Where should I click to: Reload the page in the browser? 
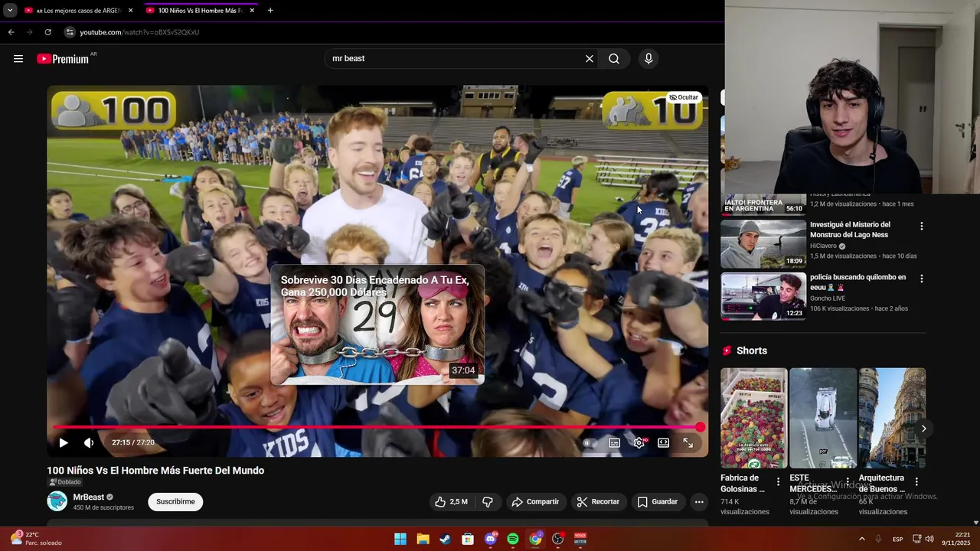[47, 32]
